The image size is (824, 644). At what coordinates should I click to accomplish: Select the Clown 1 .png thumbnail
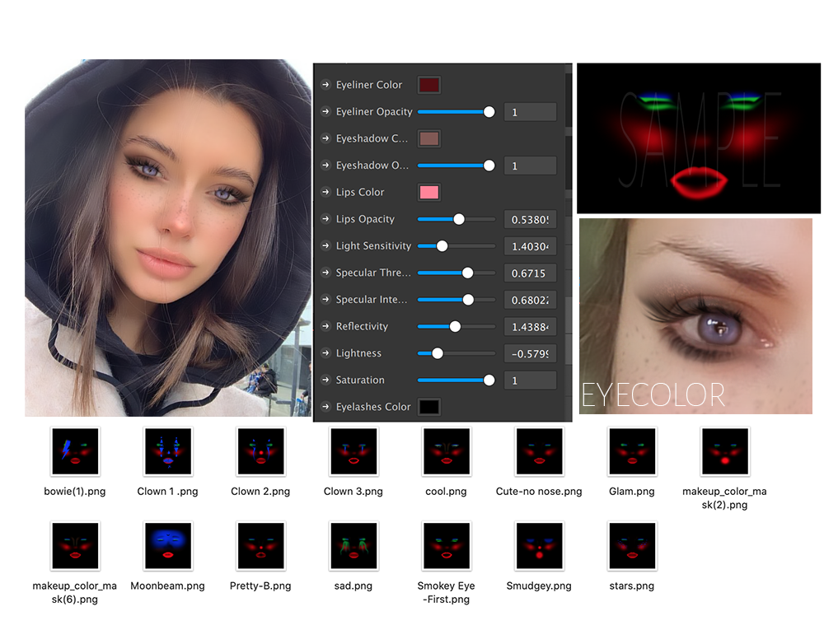pyautogui.click(x=168, y=451)
